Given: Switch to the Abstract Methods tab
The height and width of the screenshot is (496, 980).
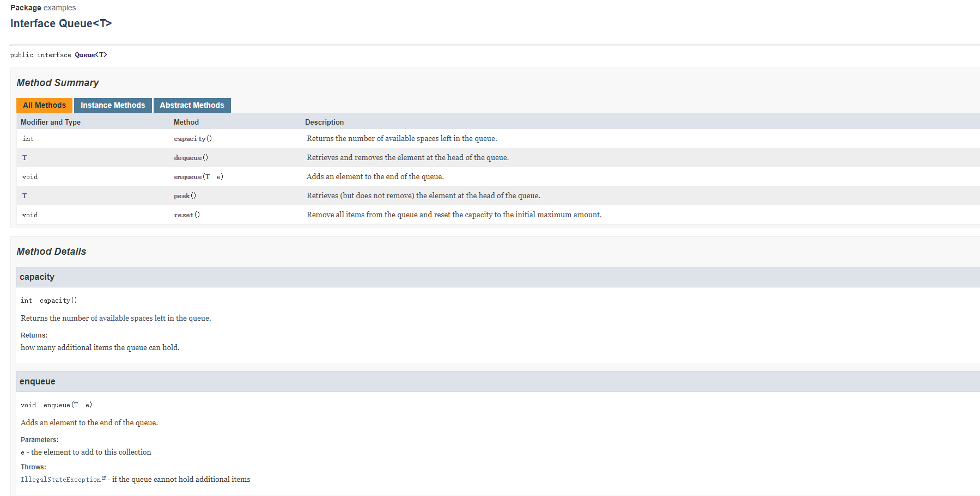Looking at the screenshot, I should pyautogui.click(x=192, y=106).
